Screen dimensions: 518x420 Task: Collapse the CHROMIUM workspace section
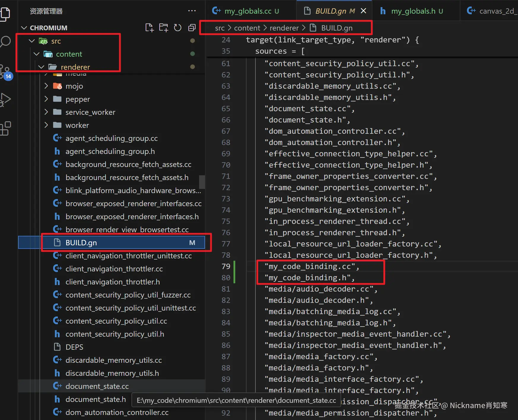pyautogui.click(x=24, y=28)
